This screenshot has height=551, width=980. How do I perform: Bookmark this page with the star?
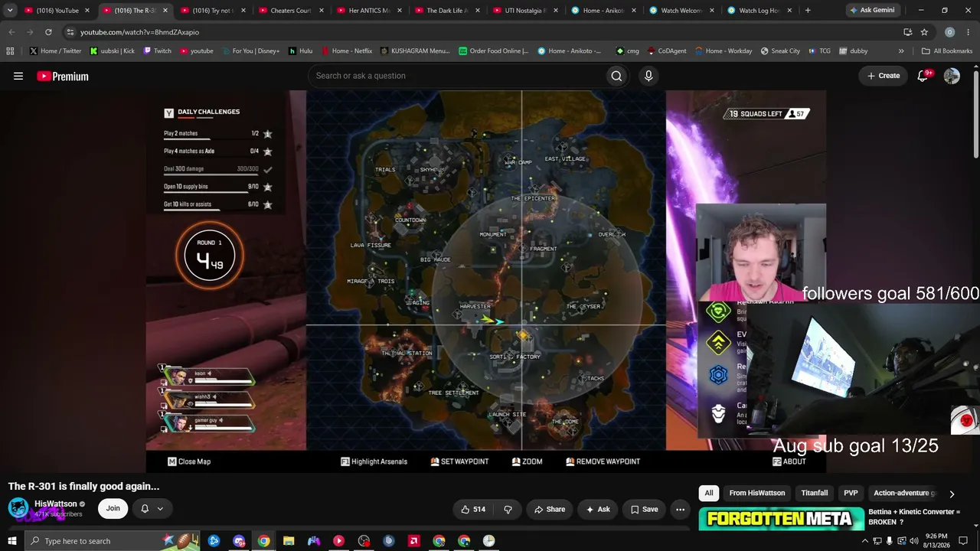pos(924,32)
